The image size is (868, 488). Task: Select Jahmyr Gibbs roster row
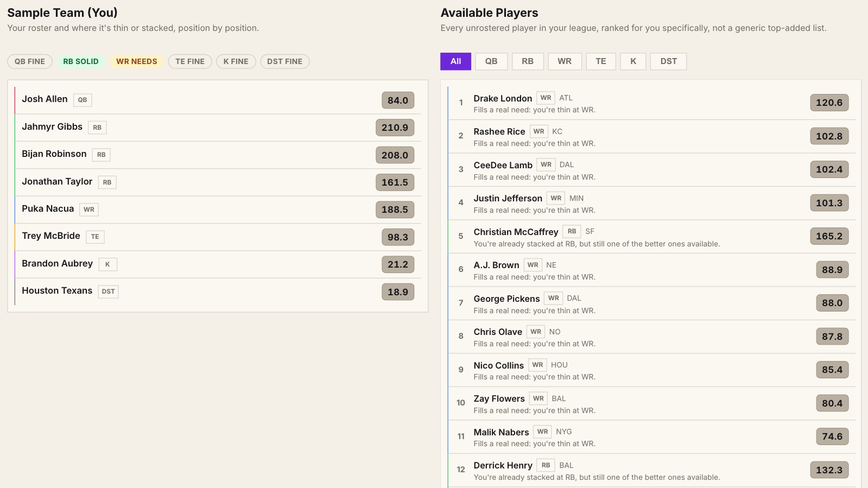point(218,128)
